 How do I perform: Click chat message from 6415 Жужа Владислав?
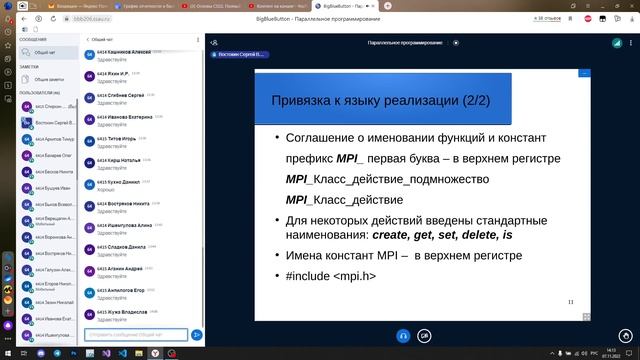pos(142,316)
